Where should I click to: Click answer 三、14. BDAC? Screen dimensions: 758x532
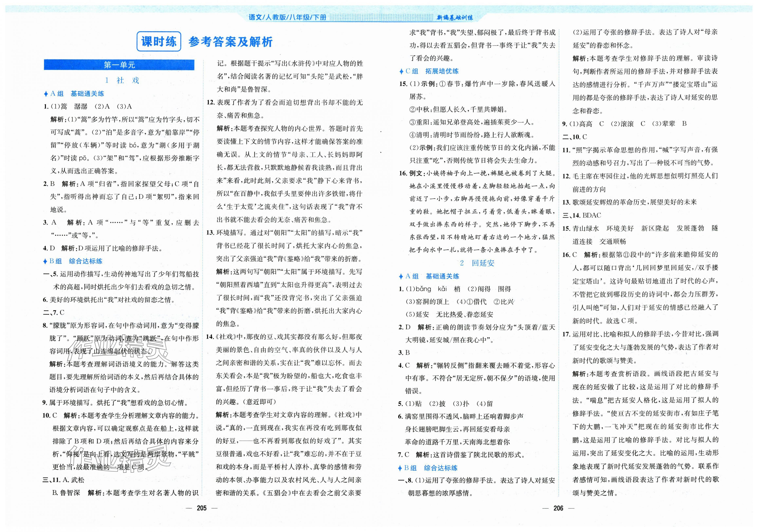click(x=582, y=215)
